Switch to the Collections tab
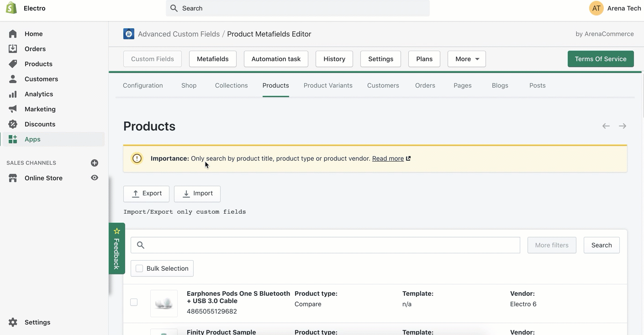The image size is (644, 335). (231, 85)
